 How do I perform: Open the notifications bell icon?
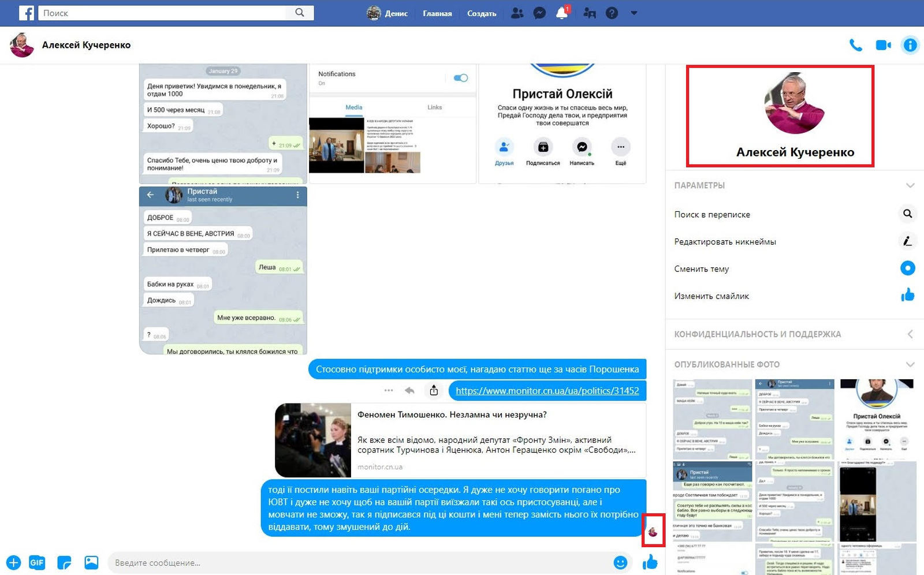pyautogui.click(x=562, y=13)
